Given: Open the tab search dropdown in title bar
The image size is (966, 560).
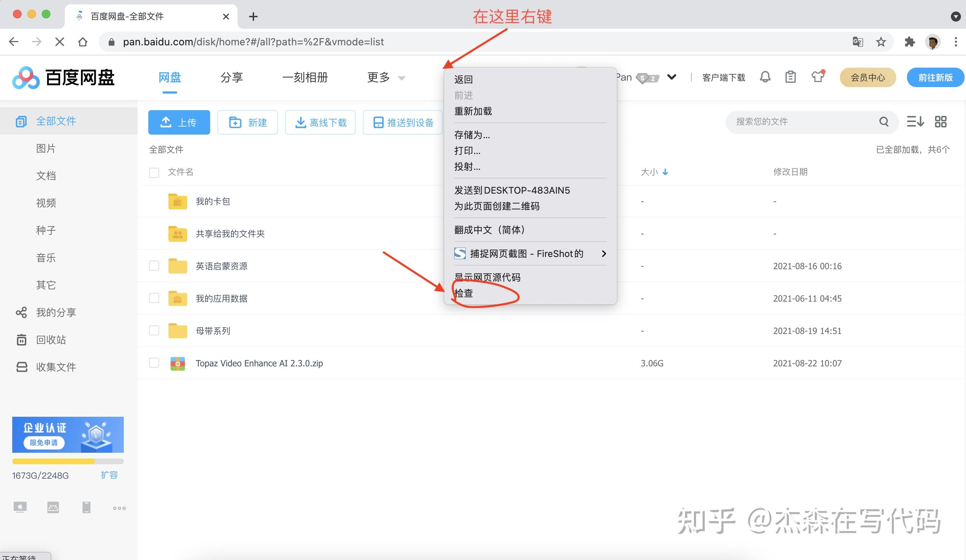Looking at the screenshot, I should pyautogui.click(x=955, y=17).
